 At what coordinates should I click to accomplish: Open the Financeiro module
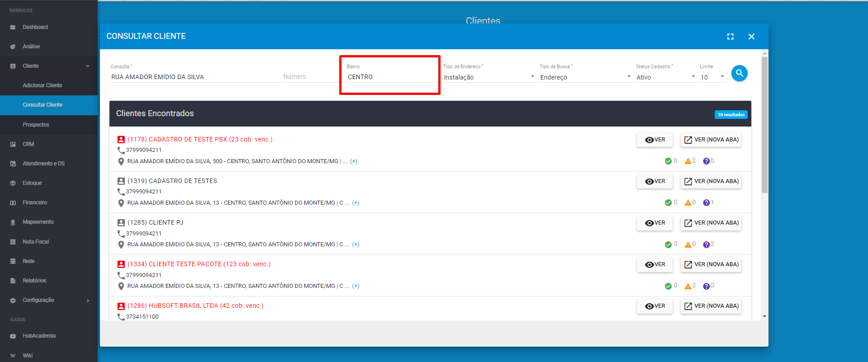35,202
